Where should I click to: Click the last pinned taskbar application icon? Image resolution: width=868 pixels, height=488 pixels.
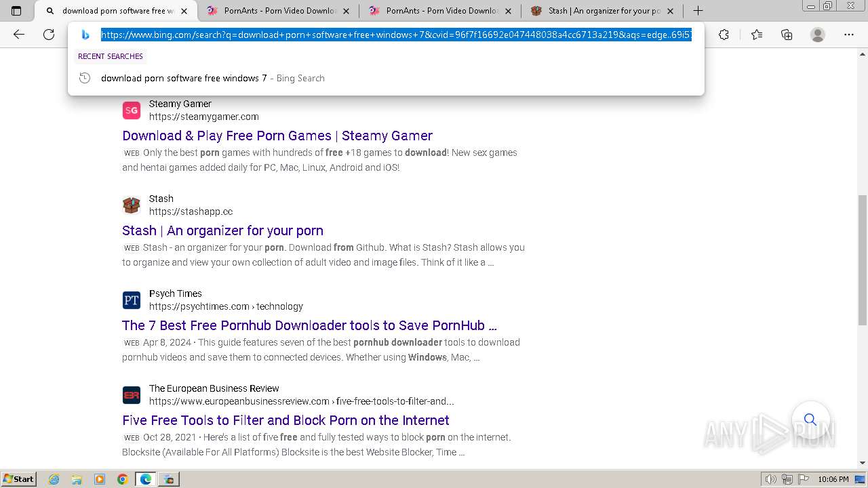[168, 479]
